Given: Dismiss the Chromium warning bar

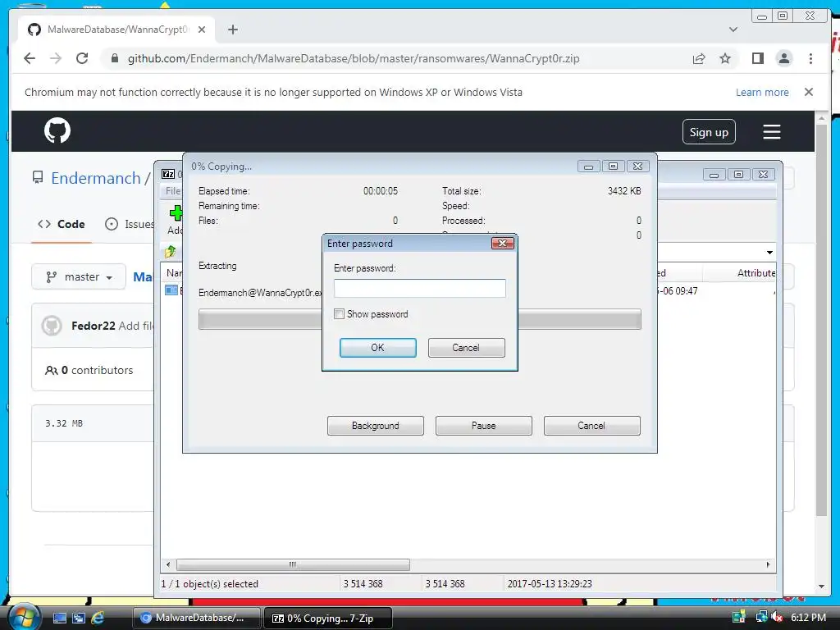Looking at the screenshot, I should point(809,92).
